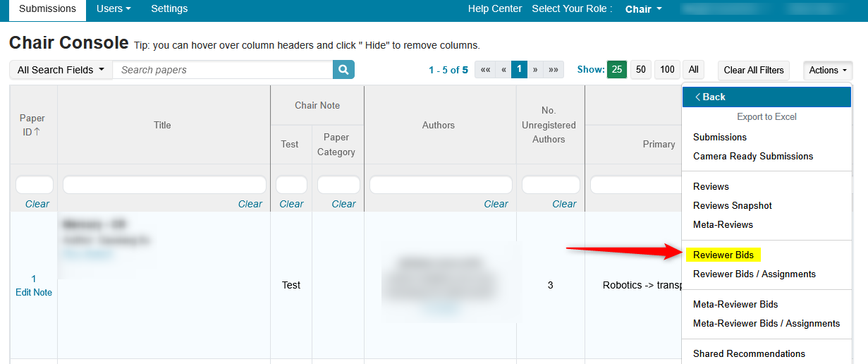The height and width of the screenshot is (364, 868).
Task: Go to first page of results
Action: (x=484, y=70)
